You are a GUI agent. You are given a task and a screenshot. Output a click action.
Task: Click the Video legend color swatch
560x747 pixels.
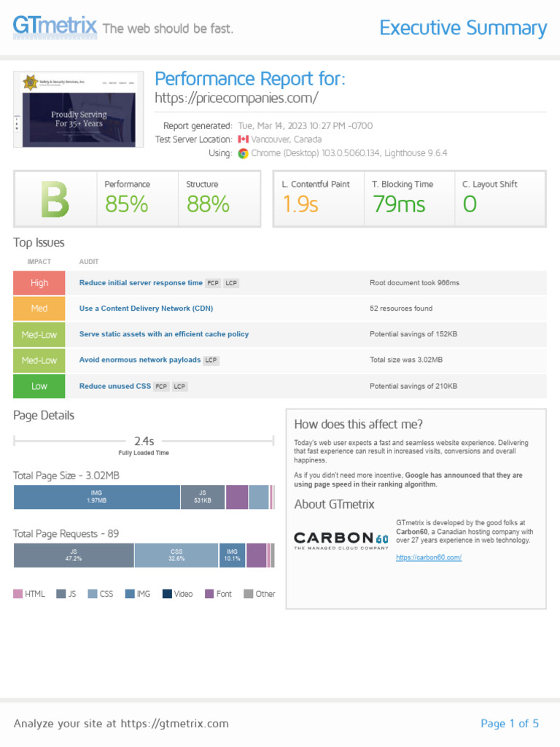point(167,594)
